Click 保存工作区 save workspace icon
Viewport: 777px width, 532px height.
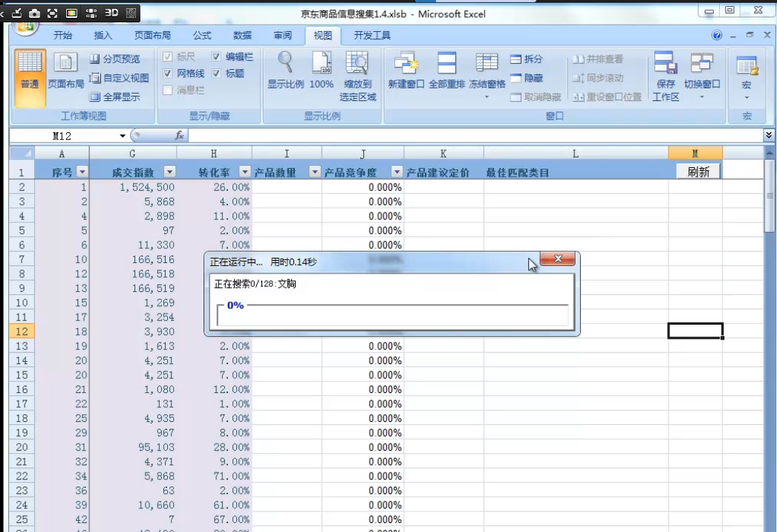click(666, 76)
